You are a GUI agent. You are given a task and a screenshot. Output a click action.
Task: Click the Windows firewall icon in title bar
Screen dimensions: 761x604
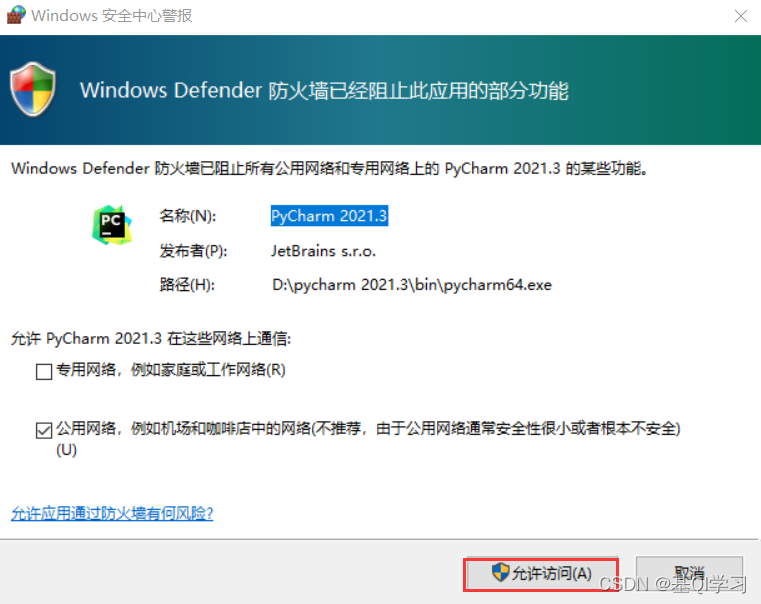16,15
